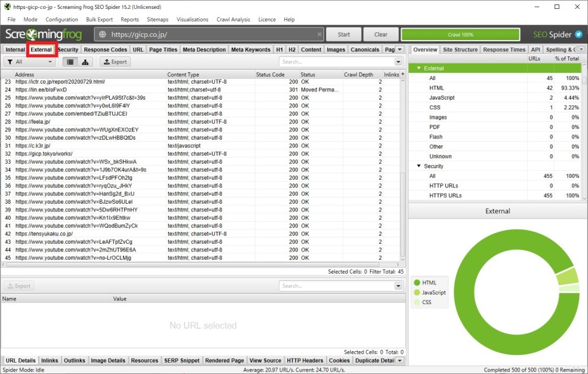Click the JavaScript legend color swatch

pos(417,293)
